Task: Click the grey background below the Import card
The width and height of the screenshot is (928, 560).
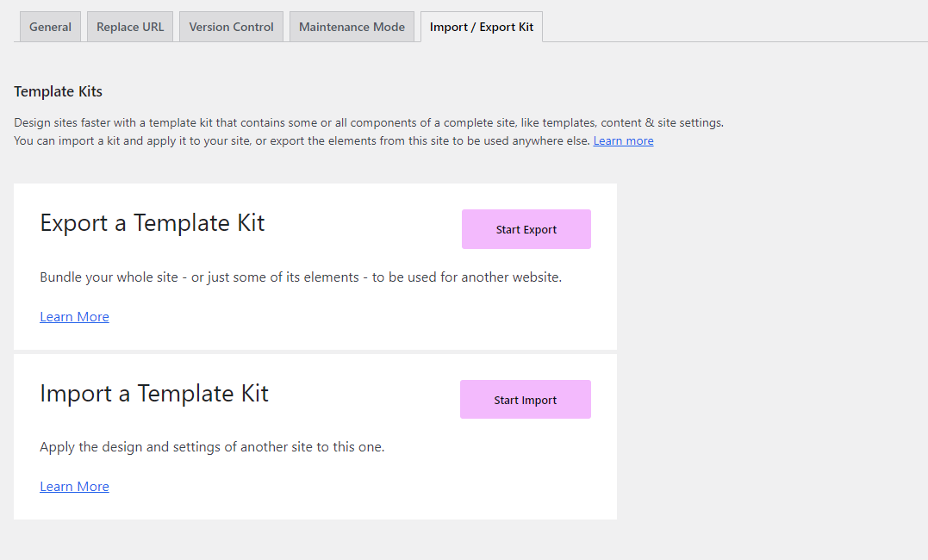Action: (x=315, y=539)
